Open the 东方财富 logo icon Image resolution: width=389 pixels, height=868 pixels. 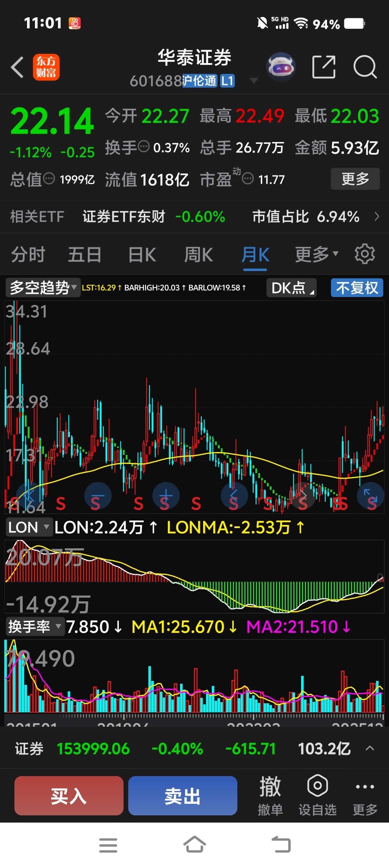pos(46,67)
